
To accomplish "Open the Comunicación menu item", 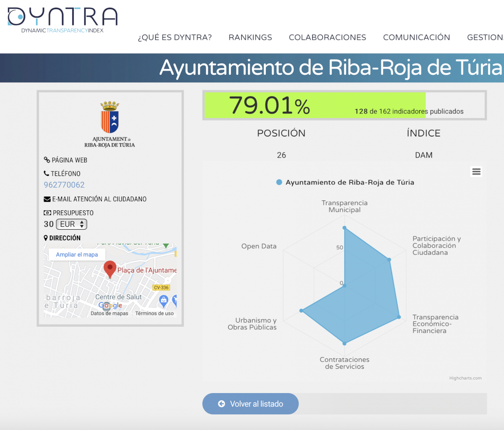I will pyautogui.click(x=416, y=37).
